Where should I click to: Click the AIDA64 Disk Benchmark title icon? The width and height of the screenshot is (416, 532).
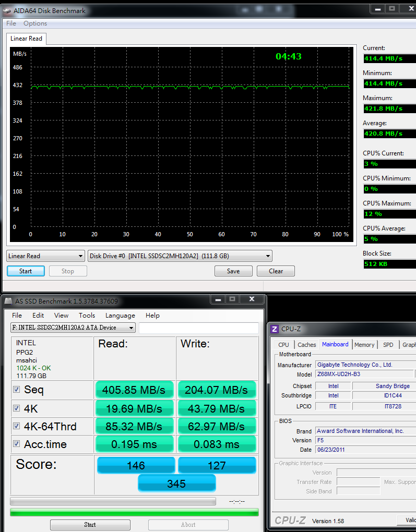pyautogui.click(x=7, y=11)
